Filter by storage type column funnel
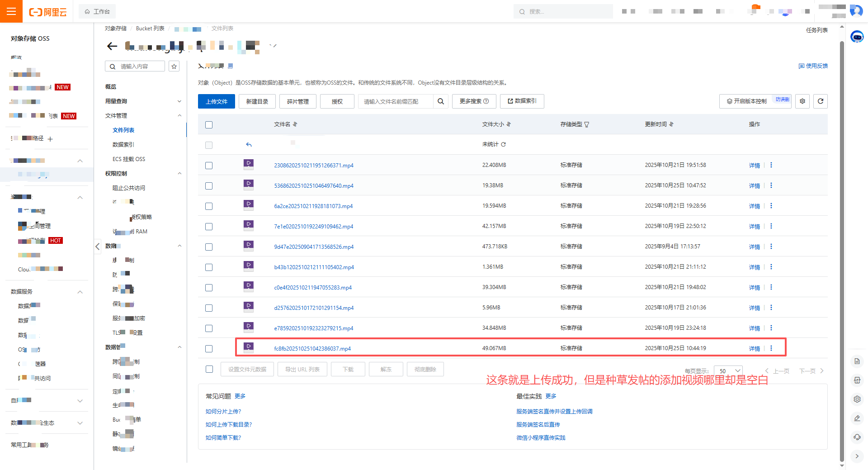 (x=587, y=124)
